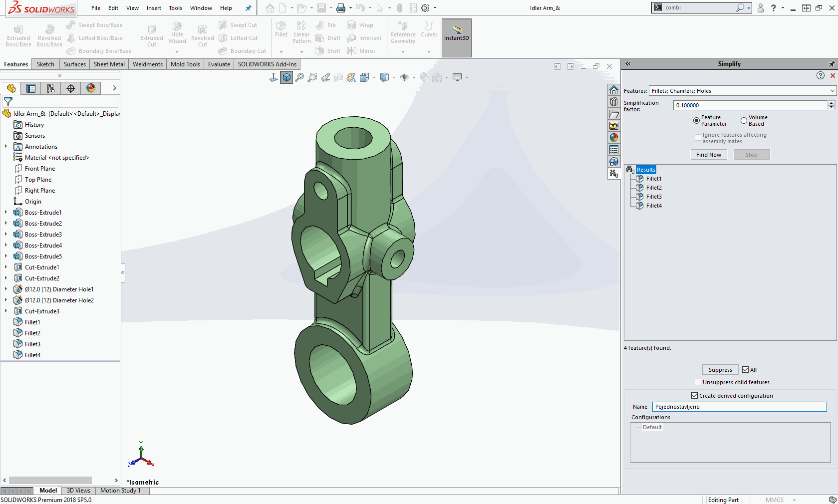Click the Simplify panel help icon
Screen dimensions: 838x504
(x=821, y=75)
